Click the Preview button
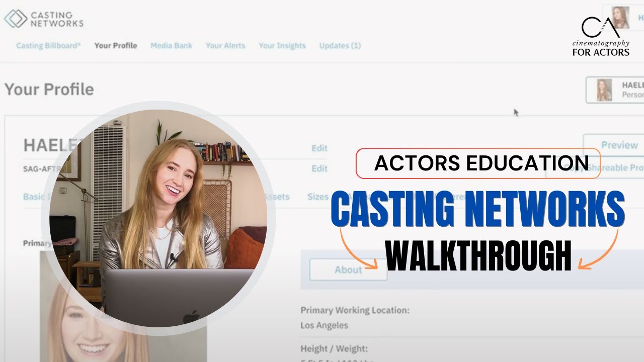Screen dimensions: 644x362 [x=613, y=145]
